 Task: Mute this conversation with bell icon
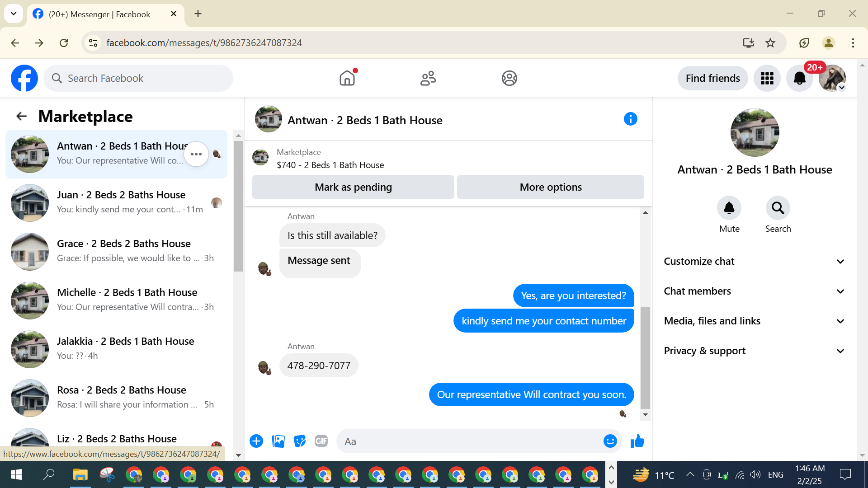pos(729,208)
